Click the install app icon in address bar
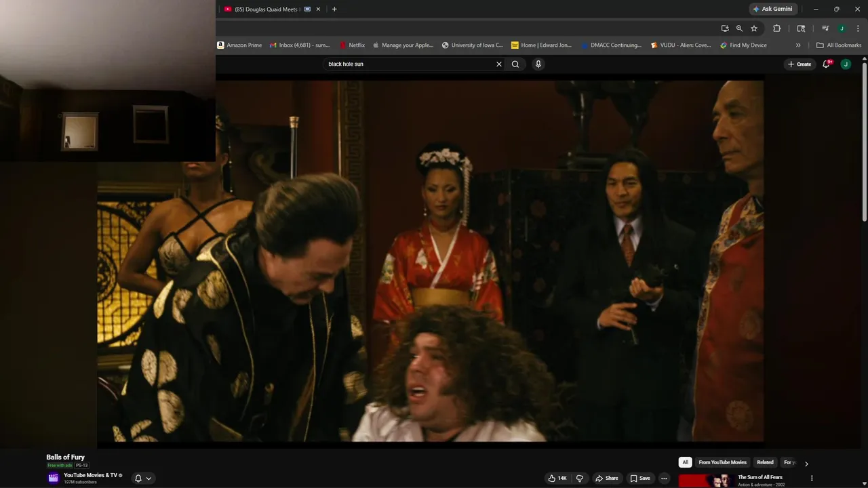 click(725, 28)
